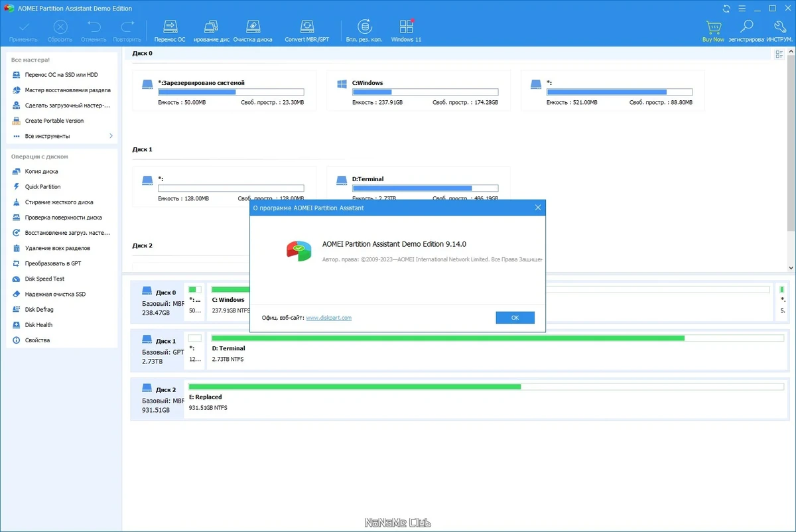The height and width of the screenshot is (532, 796).
Task: Select the D:Terminal partition card
Action: [x=419, y=186]
